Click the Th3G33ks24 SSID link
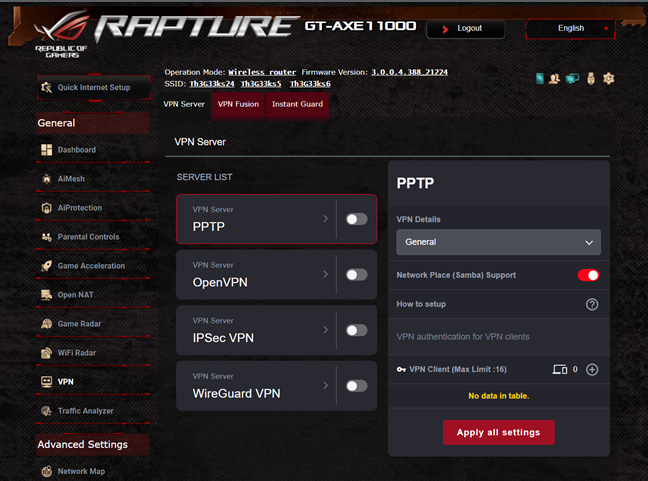This screenshot has width=648, height=481. click(x=212, y=84)
